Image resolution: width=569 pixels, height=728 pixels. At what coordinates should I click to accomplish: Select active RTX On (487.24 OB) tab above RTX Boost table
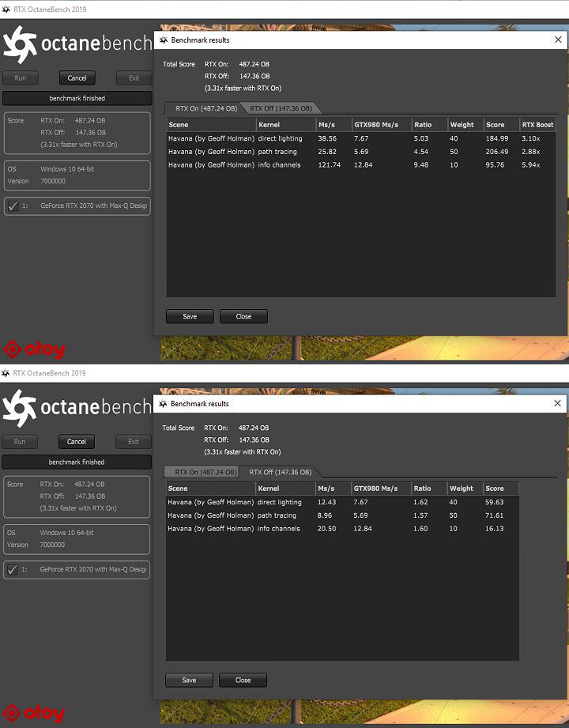tap(206, 108)
